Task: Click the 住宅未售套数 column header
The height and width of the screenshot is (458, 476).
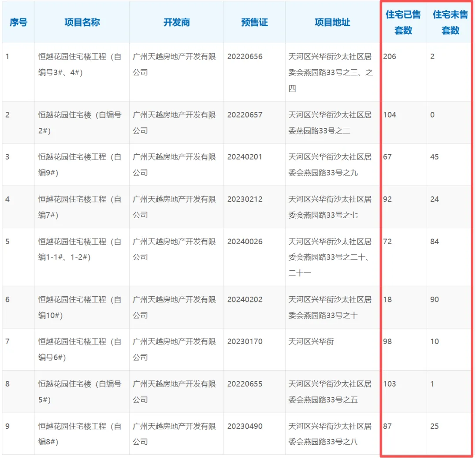Action: click(x=449, y=22)
